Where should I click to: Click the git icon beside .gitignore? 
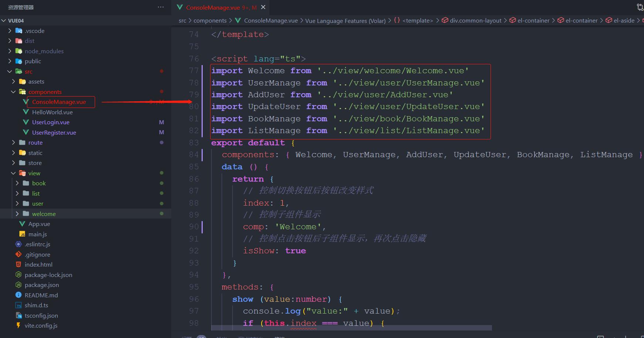18,254
